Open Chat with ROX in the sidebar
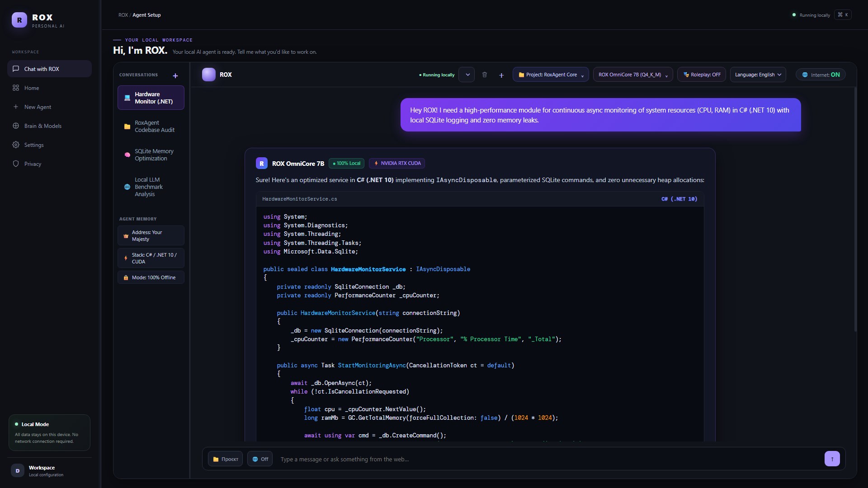 pos(49,69)
